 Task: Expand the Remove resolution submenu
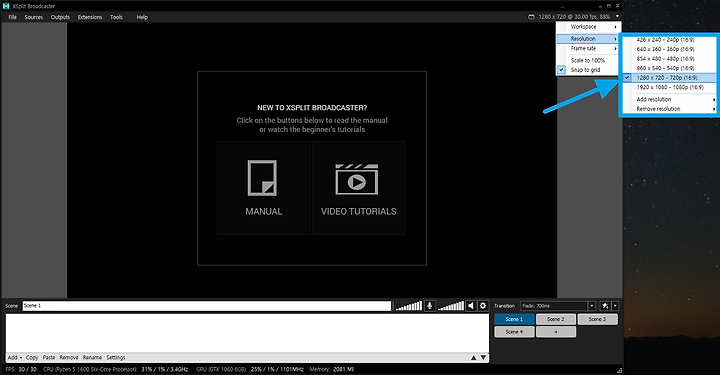point(669,109)
